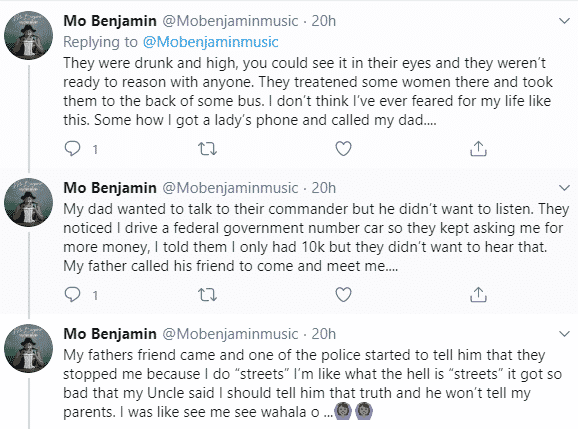Open the dropdown arrow on third tweet

pos(564,334)
